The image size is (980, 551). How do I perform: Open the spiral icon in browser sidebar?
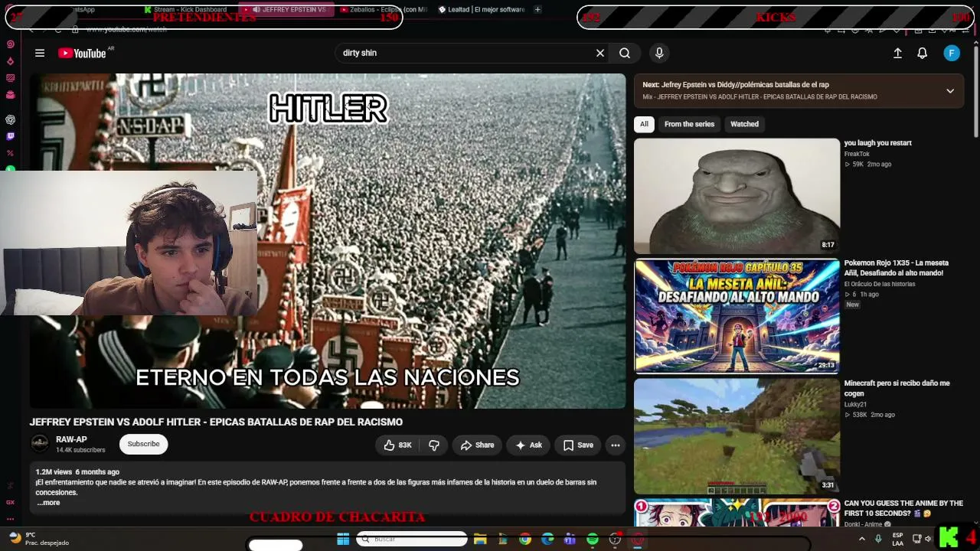click(x=10, y=44)
